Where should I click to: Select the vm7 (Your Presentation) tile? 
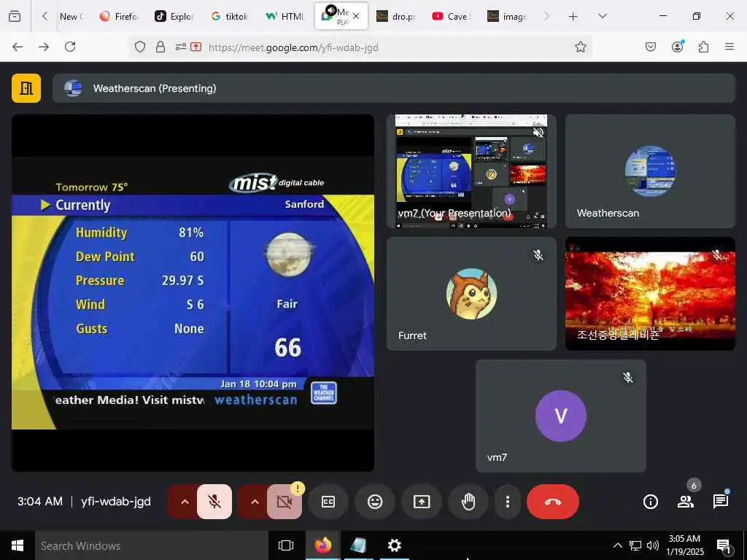click(471, 171)
